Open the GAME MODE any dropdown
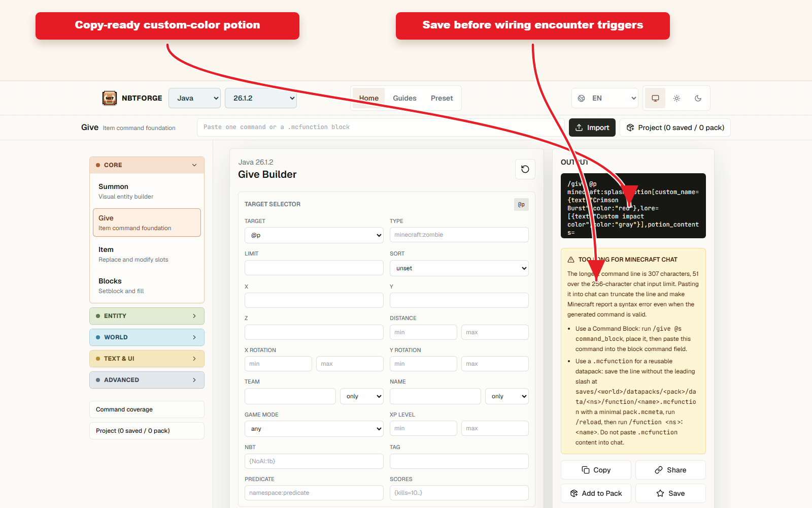 click(x=314, y=429)
